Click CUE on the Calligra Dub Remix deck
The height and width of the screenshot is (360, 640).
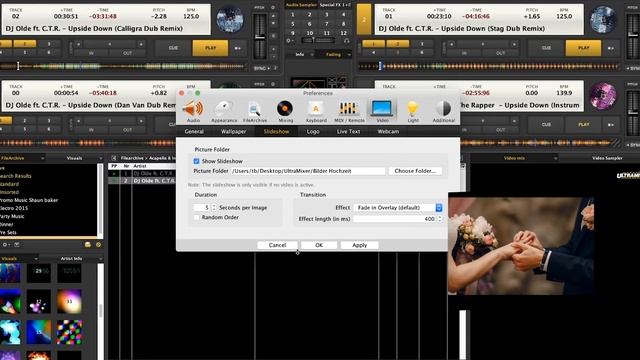173,48
